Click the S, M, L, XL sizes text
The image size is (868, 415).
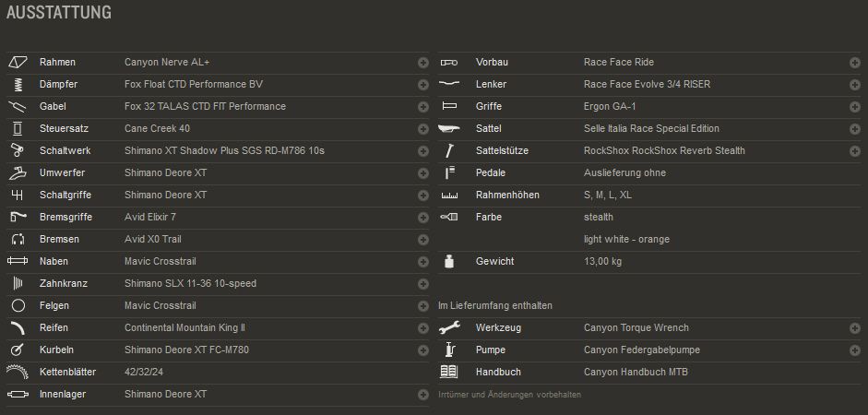click(x=608, y=195)
